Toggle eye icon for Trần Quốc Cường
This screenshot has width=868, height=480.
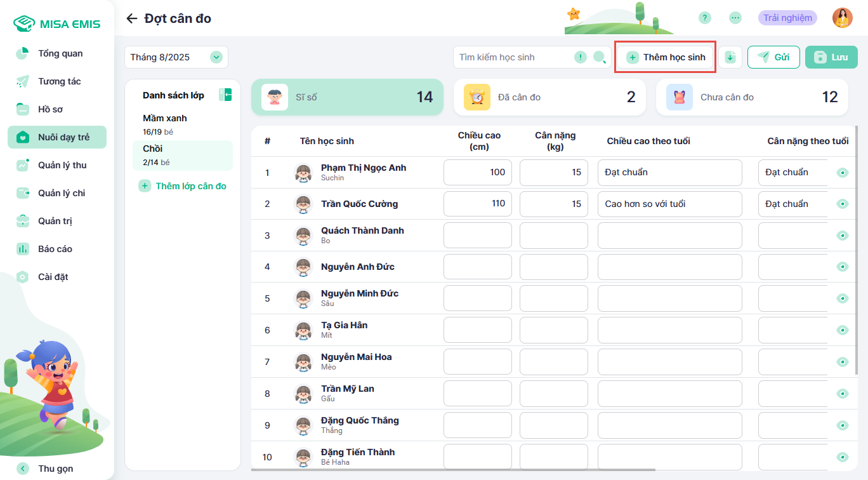(843, 204)
